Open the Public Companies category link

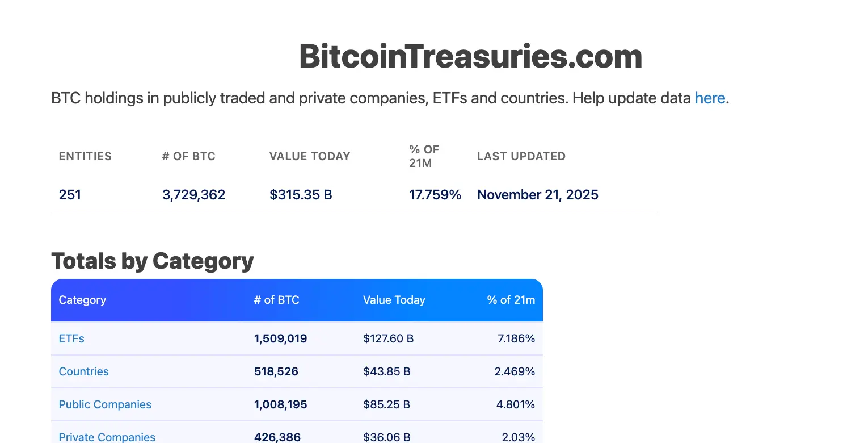pos(105,404)
